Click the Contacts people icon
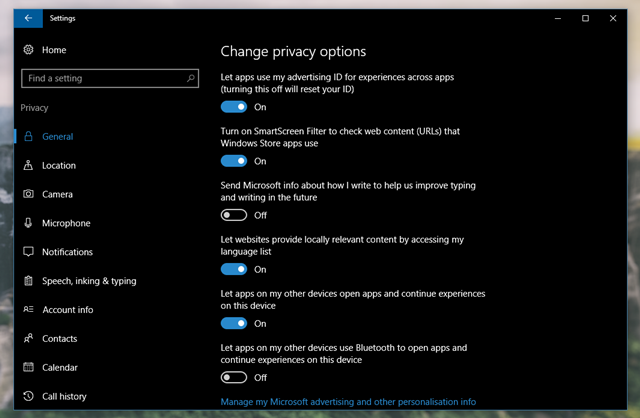 (28, 338)
